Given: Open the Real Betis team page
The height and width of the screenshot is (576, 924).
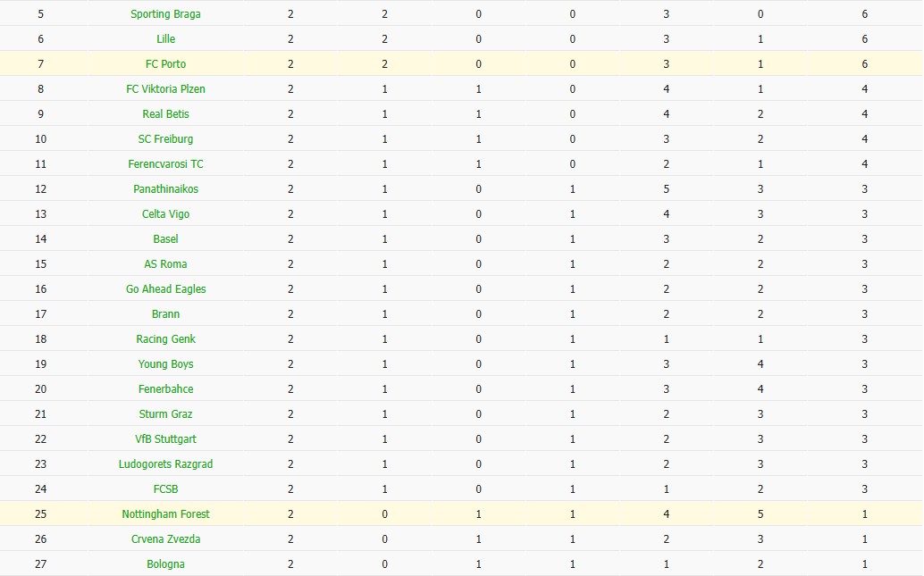Looking at the screenshot, I should 165,114.
